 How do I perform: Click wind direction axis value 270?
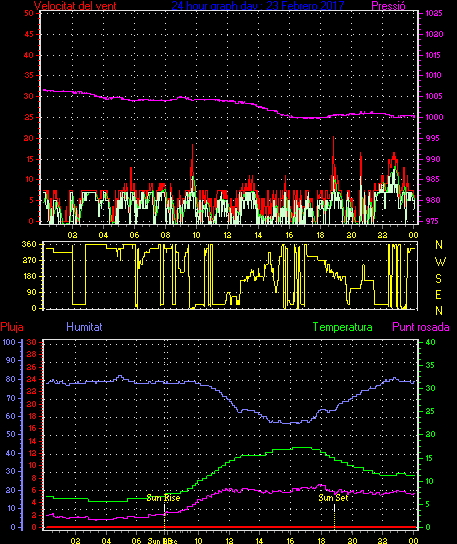[x=29, y=260]
